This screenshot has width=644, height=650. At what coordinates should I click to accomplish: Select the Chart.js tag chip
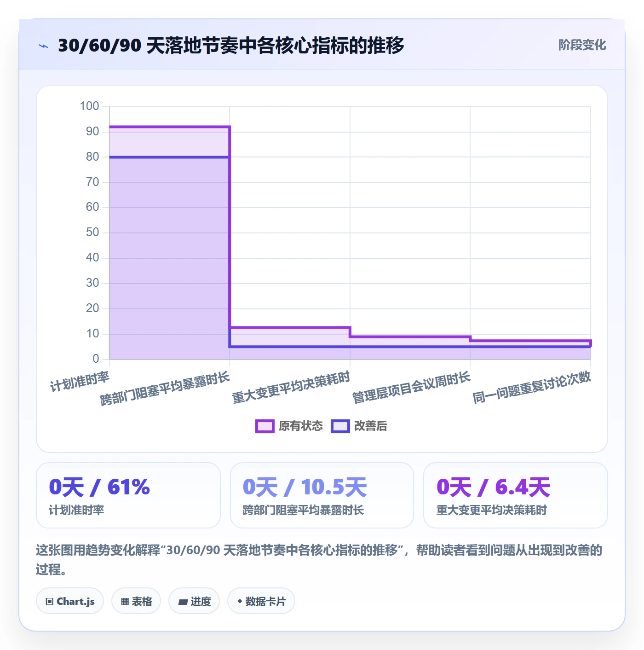click(70, 601)
